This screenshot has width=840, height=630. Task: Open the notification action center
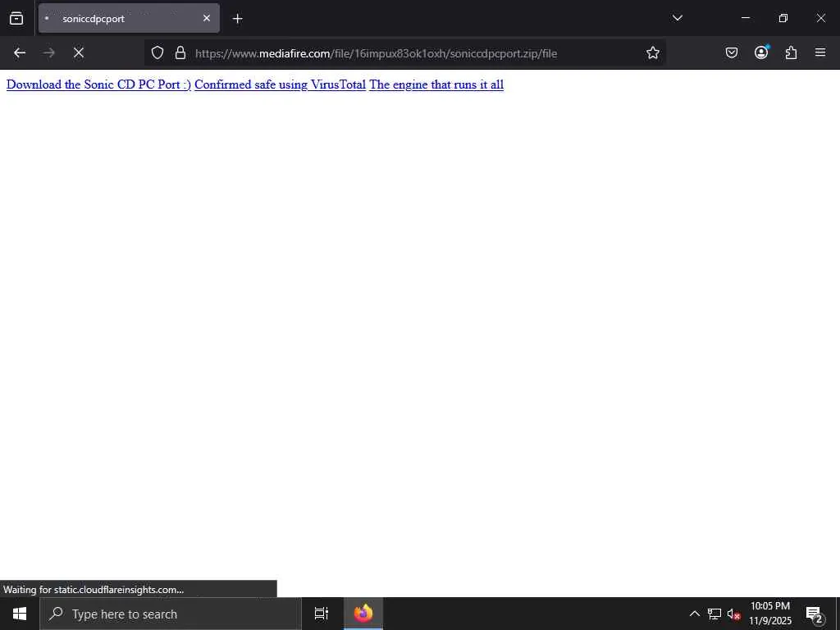point(815,614)
